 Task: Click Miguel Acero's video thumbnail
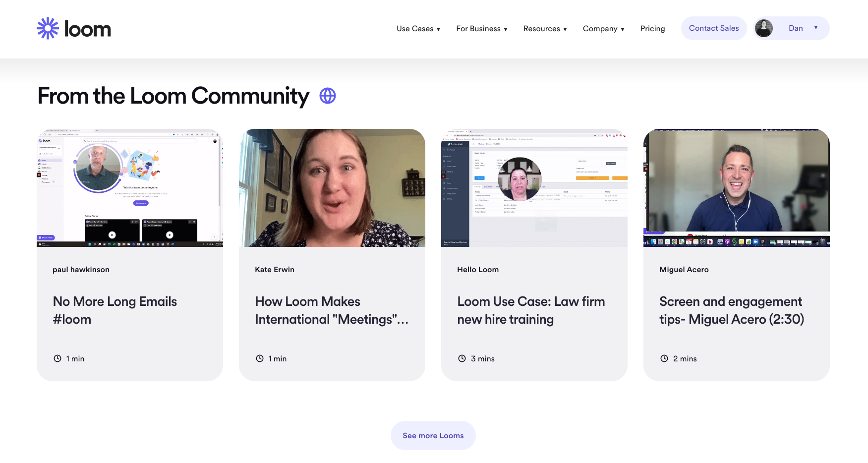pyautogui.click(x=737, y=188)
